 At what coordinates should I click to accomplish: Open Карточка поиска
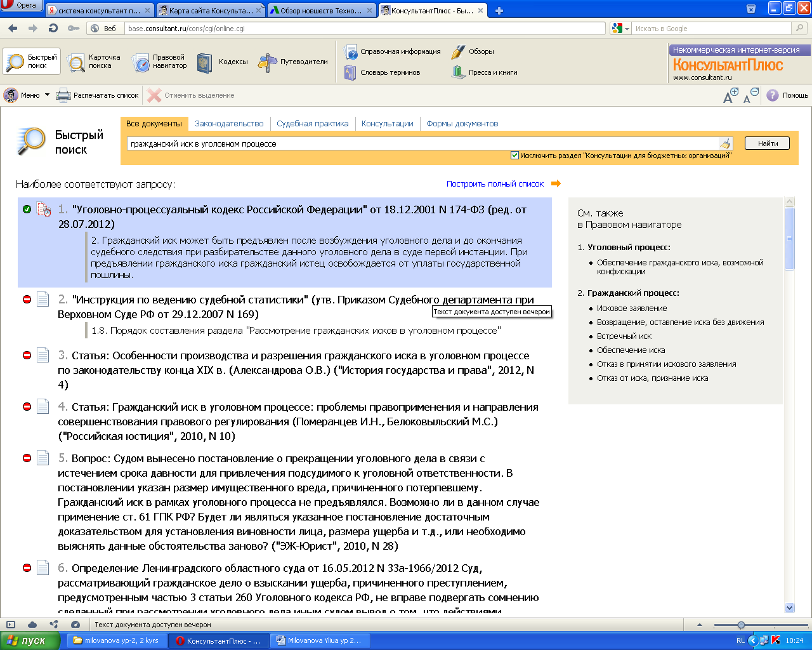pyautogui.click(x=94, y=62)
